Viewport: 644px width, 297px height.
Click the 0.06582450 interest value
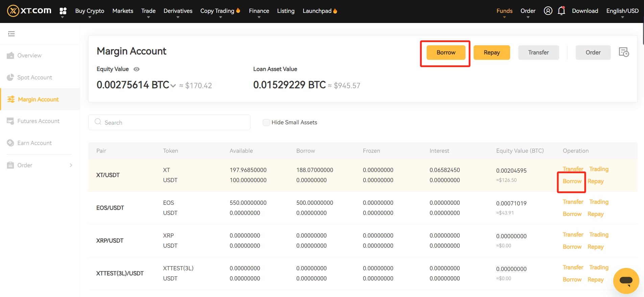[445, 170]
